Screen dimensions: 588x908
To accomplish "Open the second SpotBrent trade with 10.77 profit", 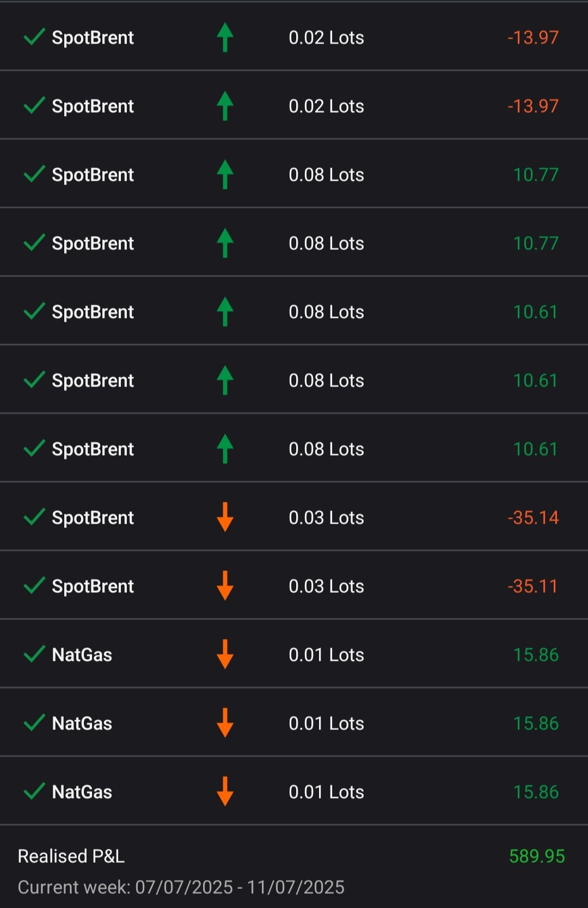I will pyautogui.click(x=294, y=243).
